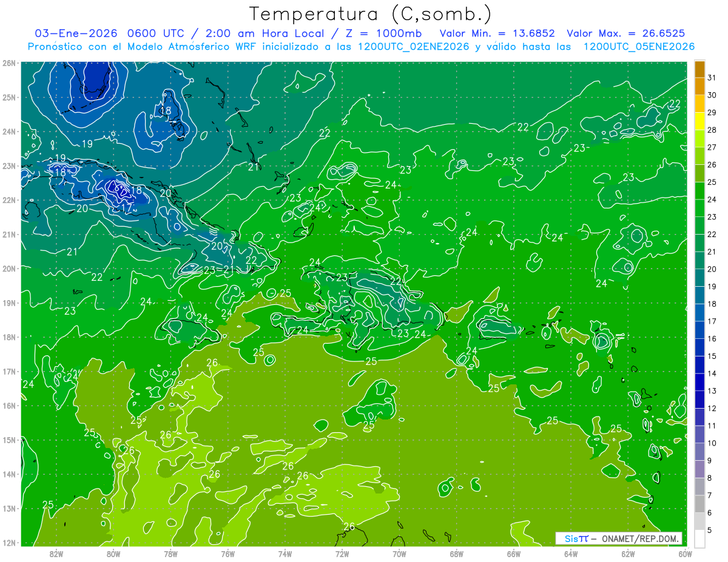Click the longitude label "66W"
The image size is (728, 562).
coord(513,554)
